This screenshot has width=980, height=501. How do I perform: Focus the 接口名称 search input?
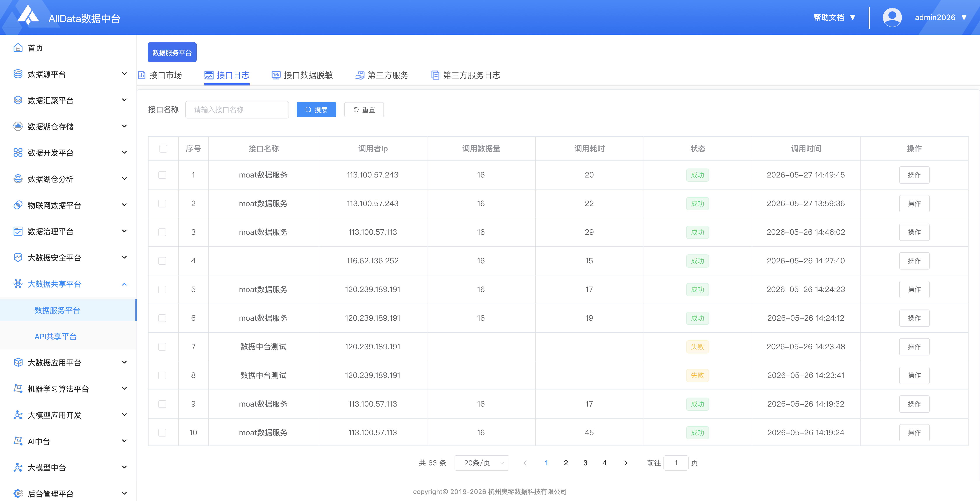(237, 110)
